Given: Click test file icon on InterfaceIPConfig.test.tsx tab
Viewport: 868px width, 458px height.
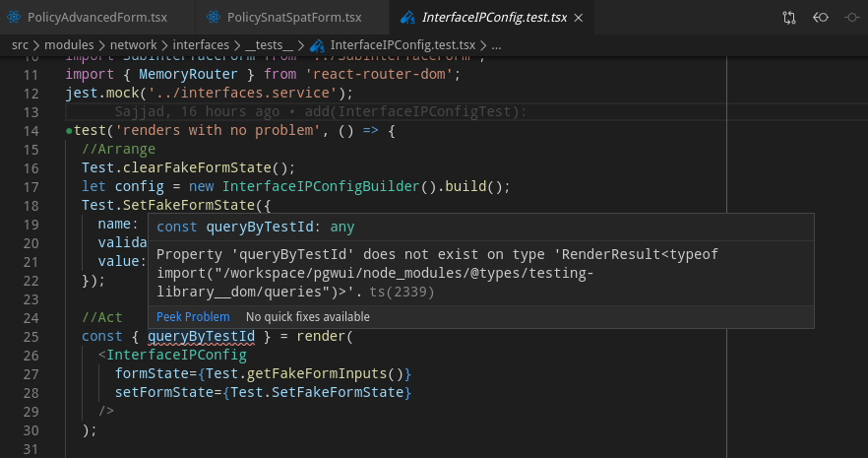Looking at the screenshot, I should click(407, 18).
